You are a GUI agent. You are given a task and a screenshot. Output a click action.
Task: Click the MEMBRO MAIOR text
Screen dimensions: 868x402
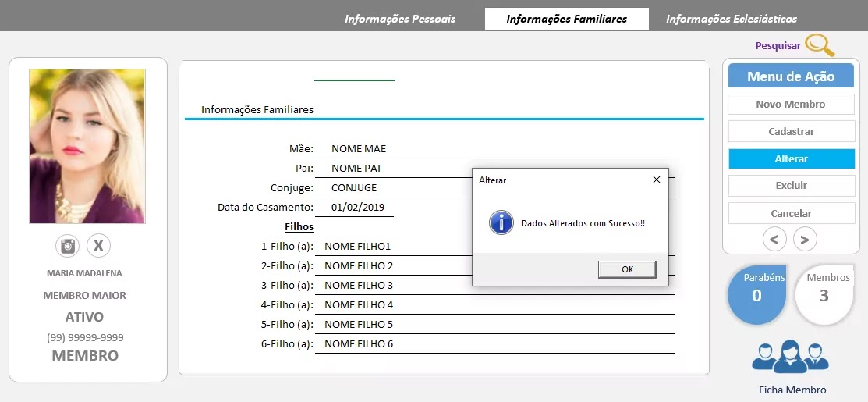tap(85, 296)
